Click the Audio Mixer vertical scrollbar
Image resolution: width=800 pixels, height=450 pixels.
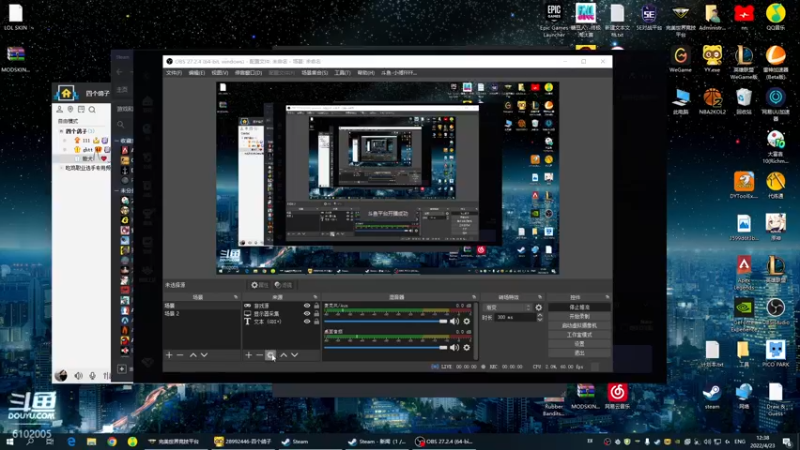click(x=476, y=331)
